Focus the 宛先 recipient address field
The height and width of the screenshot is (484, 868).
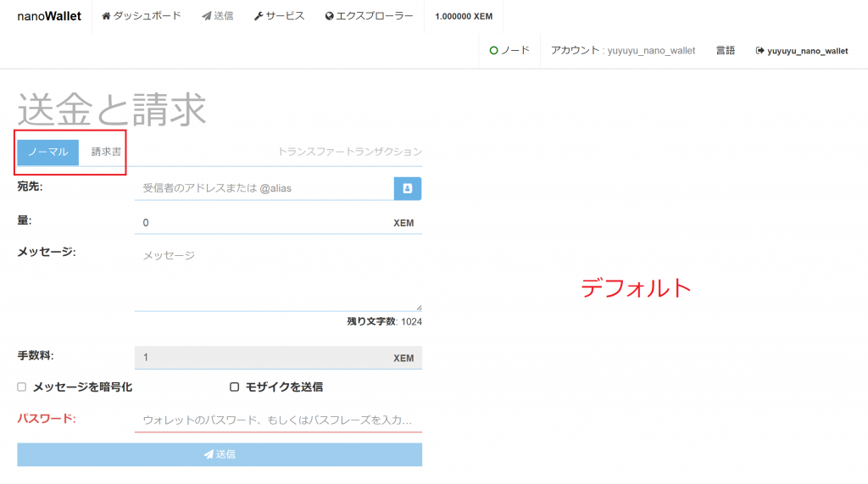pos(264,188)
